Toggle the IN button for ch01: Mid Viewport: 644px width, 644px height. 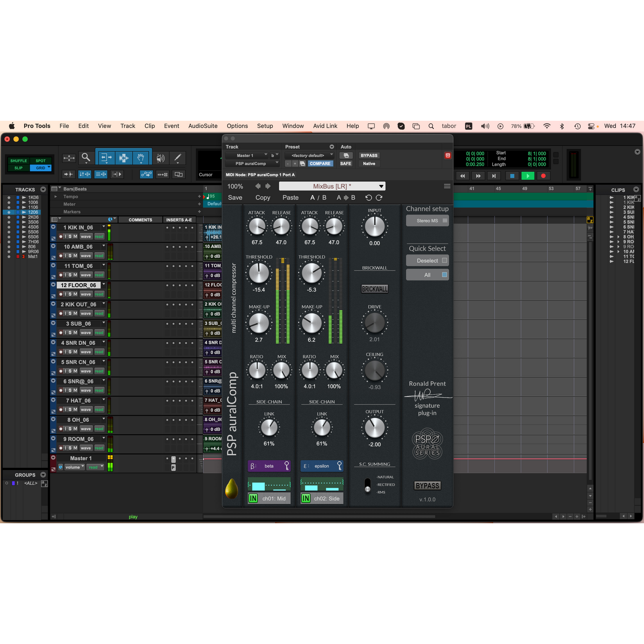pyautogui.click(x=253, y=498)
